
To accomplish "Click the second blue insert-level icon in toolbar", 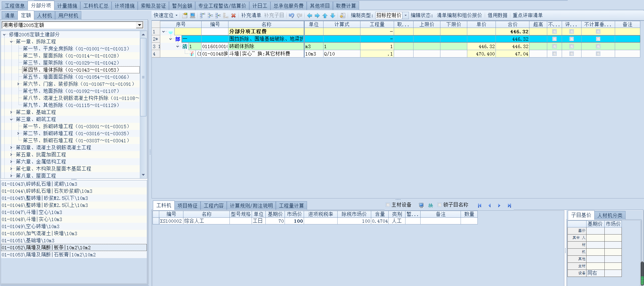I will (210, 15).
